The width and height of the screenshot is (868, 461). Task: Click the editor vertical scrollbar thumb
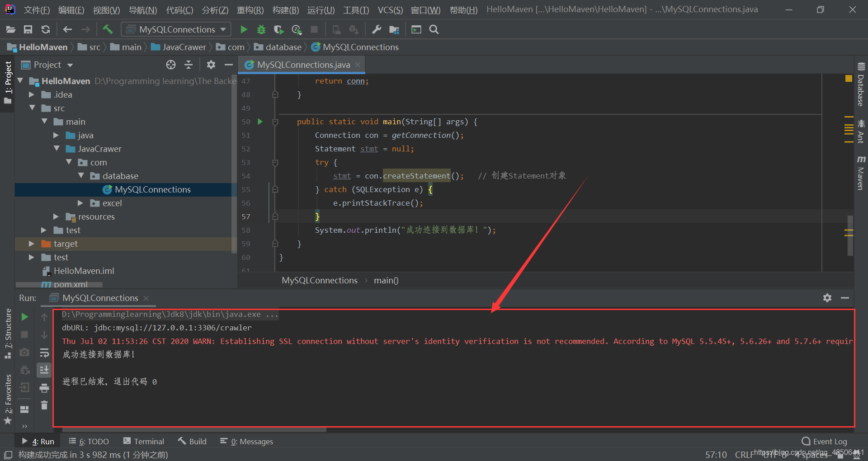tap(850, 235)
